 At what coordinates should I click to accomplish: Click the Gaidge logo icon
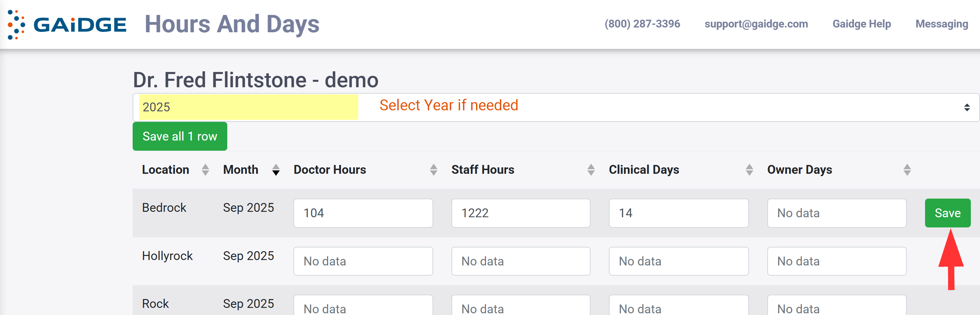(16, 25)
